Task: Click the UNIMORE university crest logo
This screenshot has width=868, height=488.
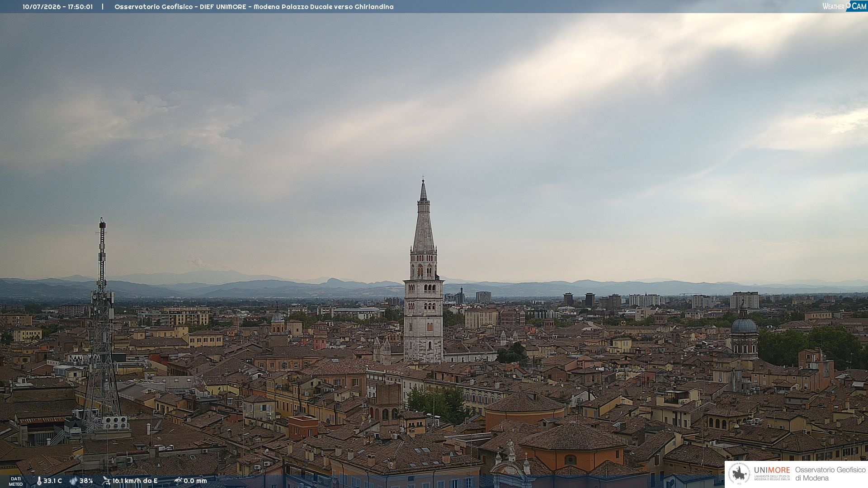Action: [739, 474]
